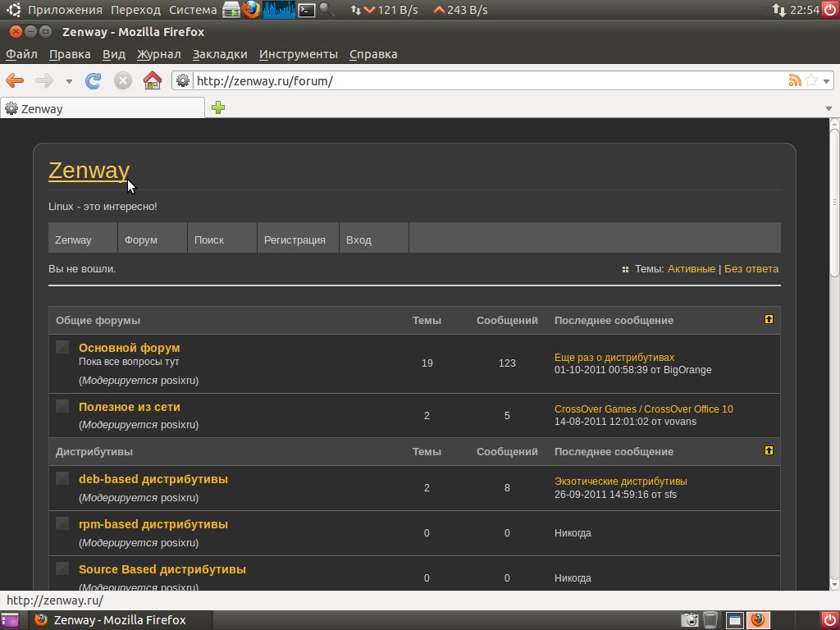The height and width of the screenshot is (630, 840).
Task: Open the network connection applet beside the clock
Action: coord(779,10)
